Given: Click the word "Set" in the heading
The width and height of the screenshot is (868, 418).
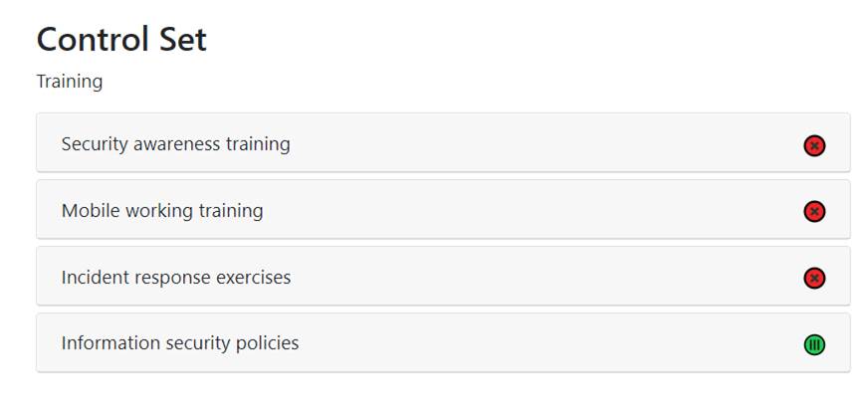Looking at the screenshot, I should [x=182, y=40].
